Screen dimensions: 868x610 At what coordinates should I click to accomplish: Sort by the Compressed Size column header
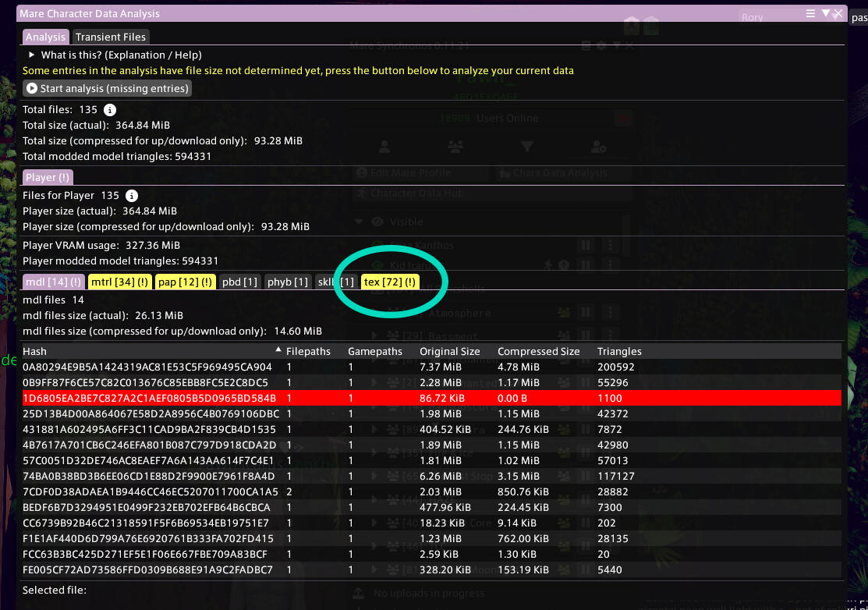click(538, 352)
